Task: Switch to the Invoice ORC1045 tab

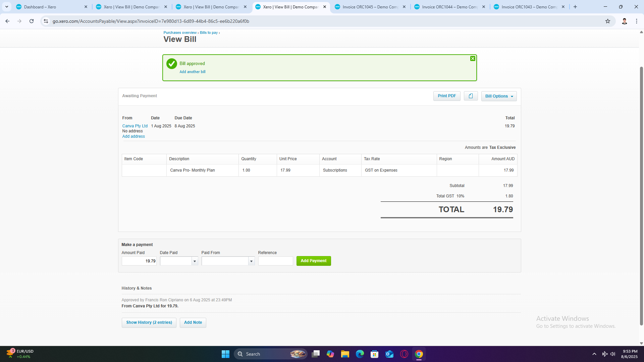Action: click(x=370, y=7)
